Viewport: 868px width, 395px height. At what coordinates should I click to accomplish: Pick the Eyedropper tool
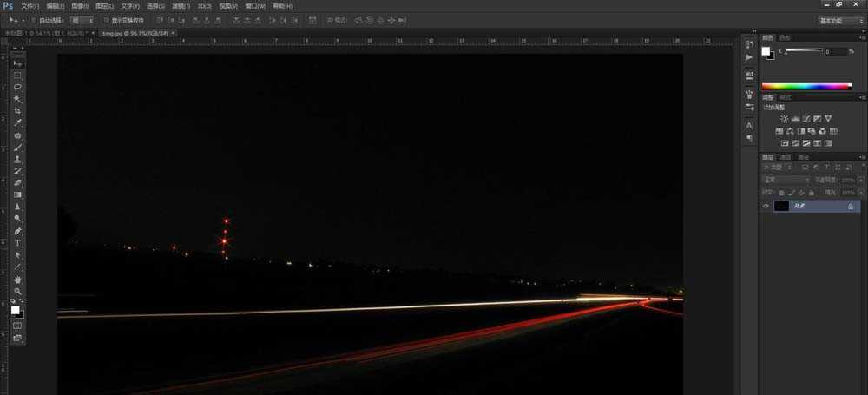click(17, 124)
